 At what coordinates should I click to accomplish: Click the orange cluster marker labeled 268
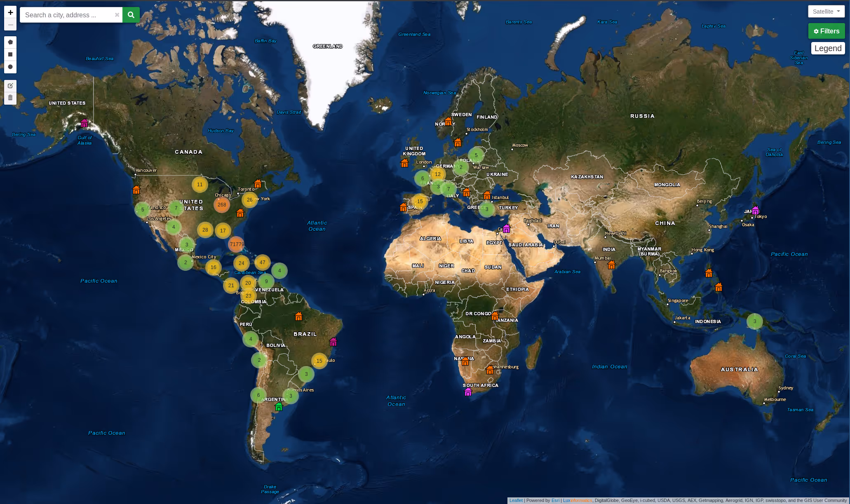coord(222,204)
